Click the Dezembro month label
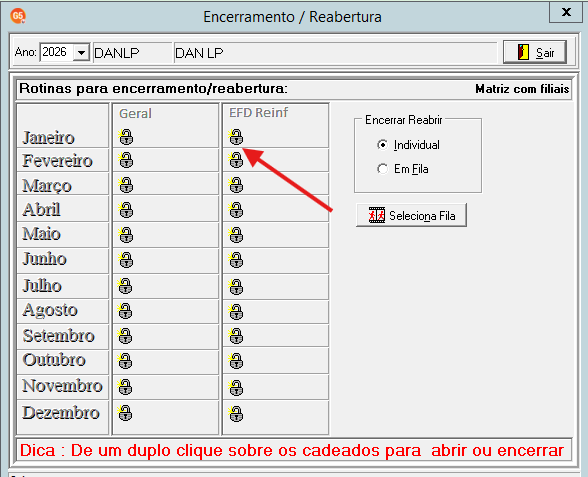588x477 pixels. pos(61,412)
